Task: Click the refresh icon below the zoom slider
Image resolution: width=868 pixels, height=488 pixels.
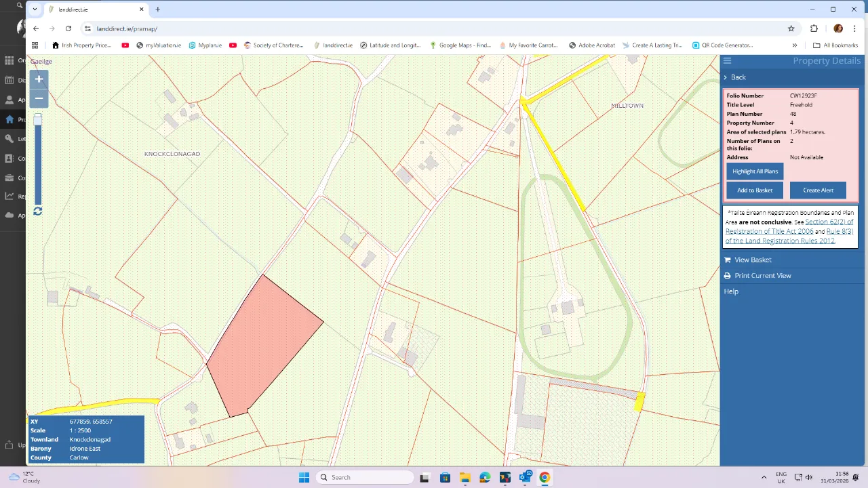Action: pos(37,211)
